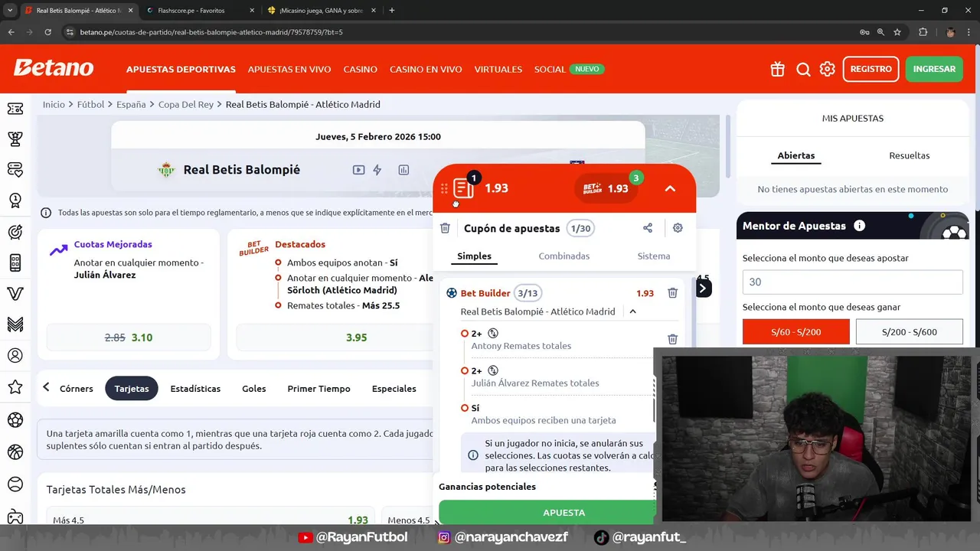Screen dimensions: 980x551
Task: Open the SOCIAL menu item
Action: click(550, 69)
